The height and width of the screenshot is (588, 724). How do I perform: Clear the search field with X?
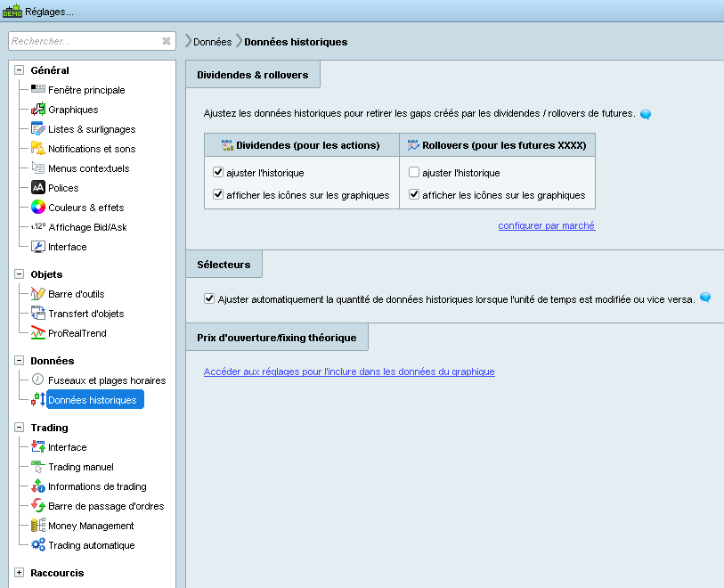[167, 41]
